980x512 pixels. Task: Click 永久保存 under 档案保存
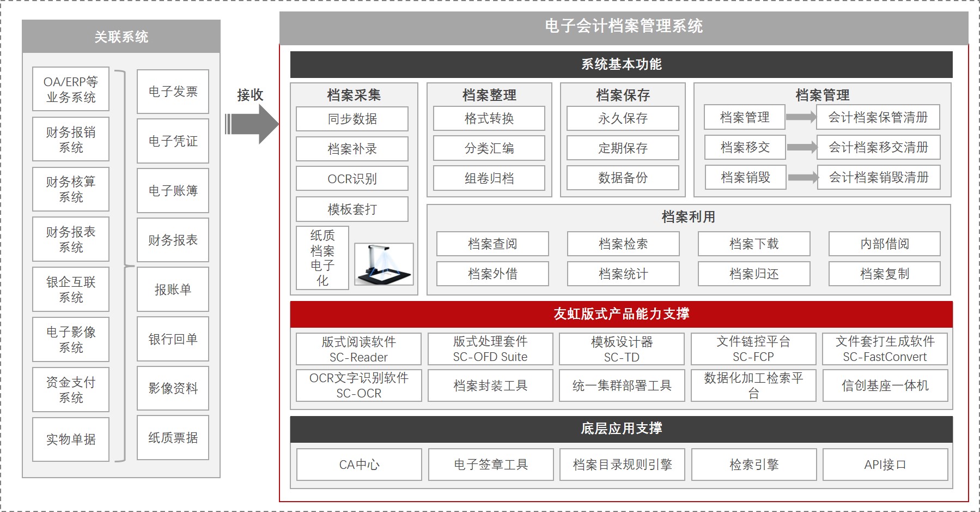tap(622, 118)
